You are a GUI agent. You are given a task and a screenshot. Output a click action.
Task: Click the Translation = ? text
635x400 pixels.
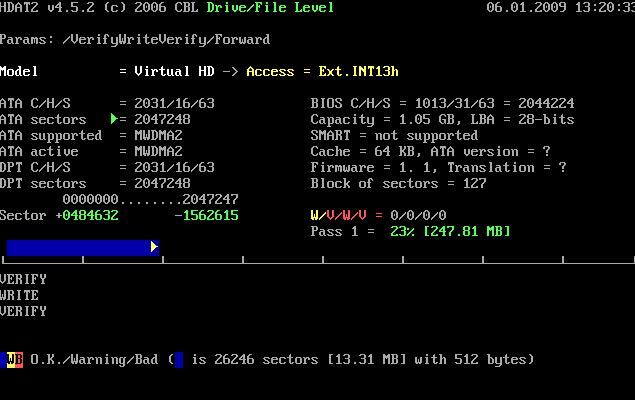(506, 168)
